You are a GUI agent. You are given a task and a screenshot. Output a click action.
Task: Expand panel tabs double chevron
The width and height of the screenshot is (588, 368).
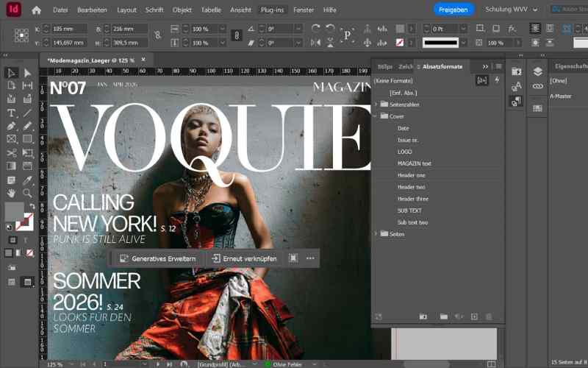coord(485,66)
